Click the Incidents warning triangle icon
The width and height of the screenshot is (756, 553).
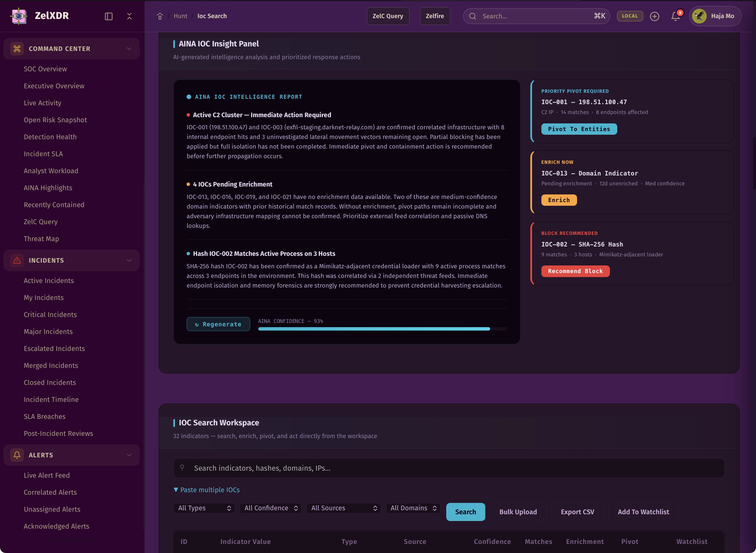pos(17,260)
